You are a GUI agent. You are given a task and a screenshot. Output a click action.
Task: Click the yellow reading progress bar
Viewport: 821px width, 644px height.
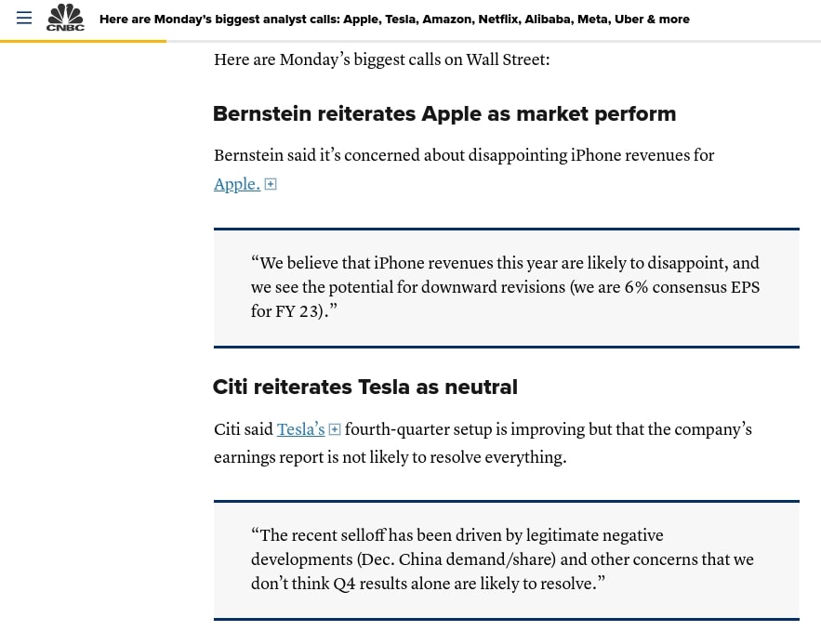coord(84,41)
